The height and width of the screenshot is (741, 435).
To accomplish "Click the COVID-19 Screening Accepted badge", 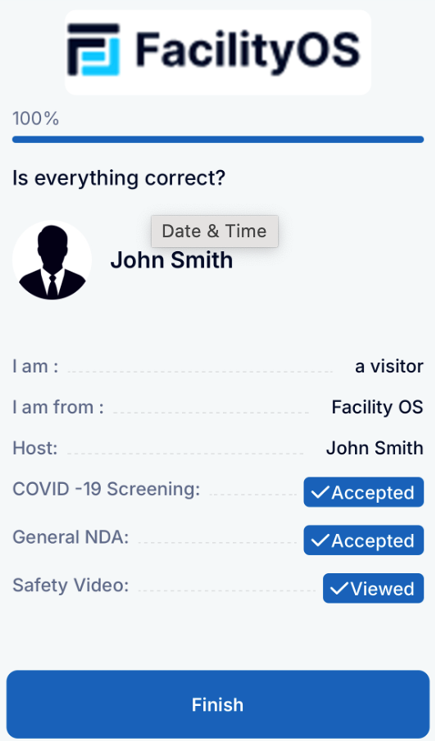I will 364,492.
